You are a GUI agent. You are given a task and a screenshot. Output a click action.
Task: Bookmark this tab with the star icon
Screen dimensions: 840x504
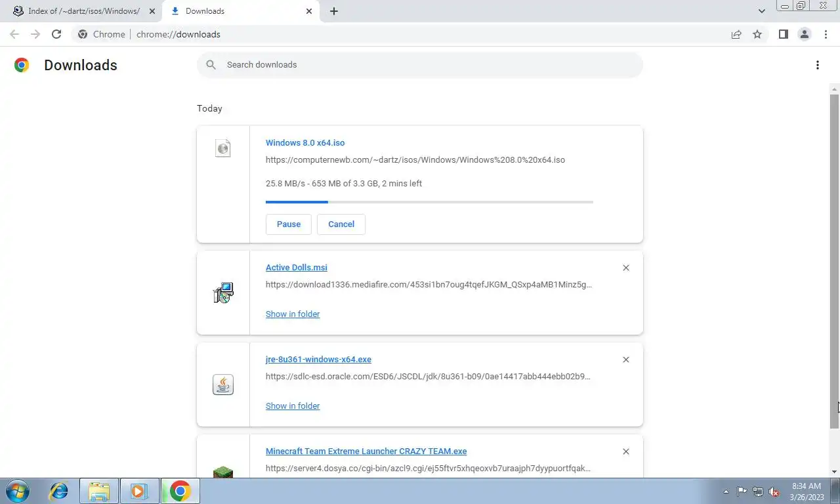point(757,34)
